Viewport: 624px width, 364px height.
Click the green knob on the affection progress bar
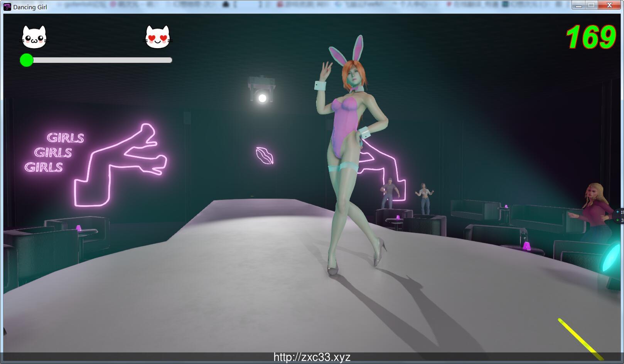(x=27, y=60)
